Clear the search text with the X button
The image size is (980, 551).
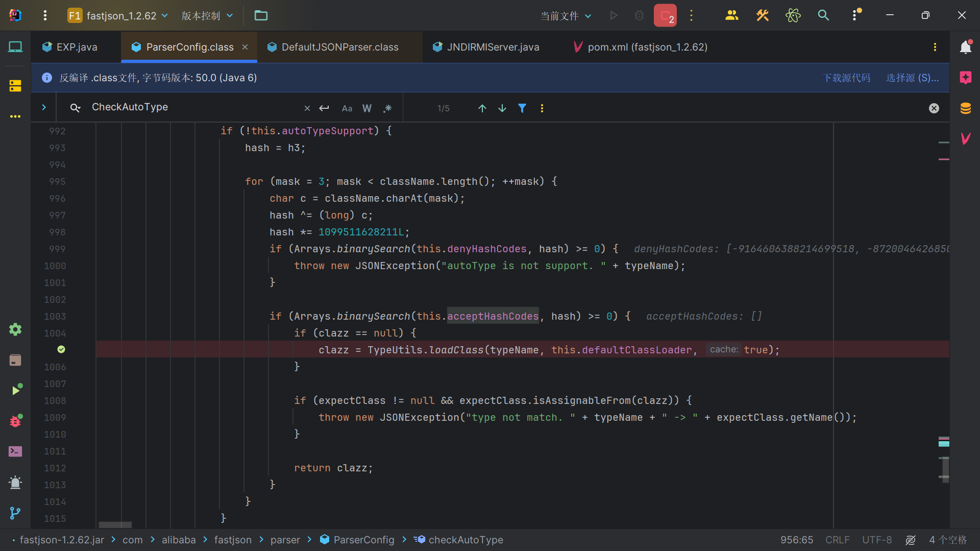coord(307,108)
